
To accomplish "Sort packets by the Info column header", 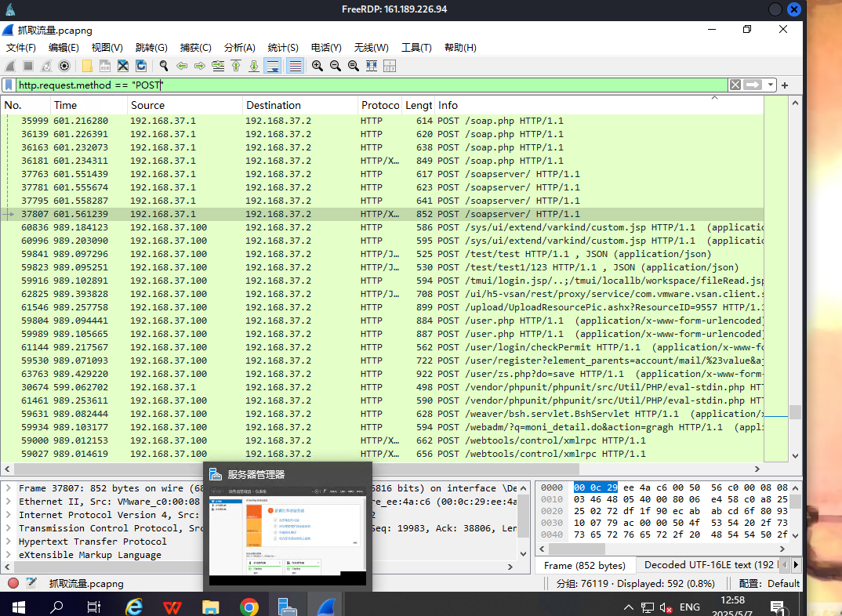I will click(x=599, y=105).
